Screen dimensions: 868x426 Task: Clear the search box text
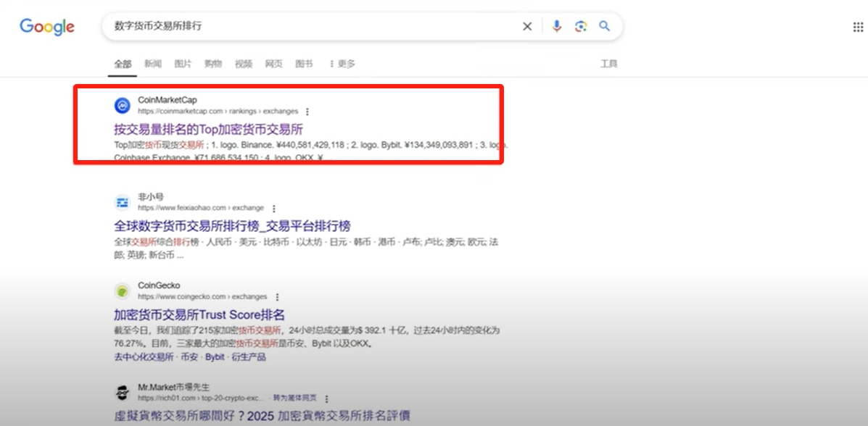coord(527,27)
